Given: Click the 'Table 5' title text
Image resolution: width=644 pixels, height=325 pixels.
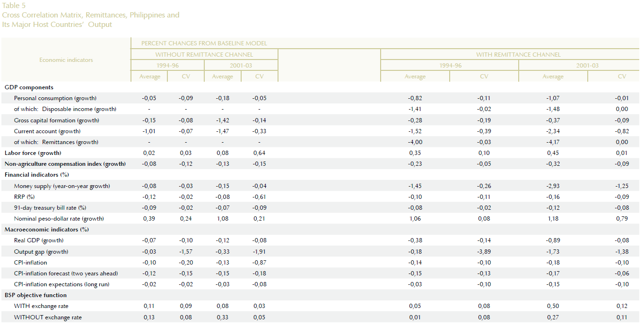Looking at the screenshot, I should tap(14, 6).
